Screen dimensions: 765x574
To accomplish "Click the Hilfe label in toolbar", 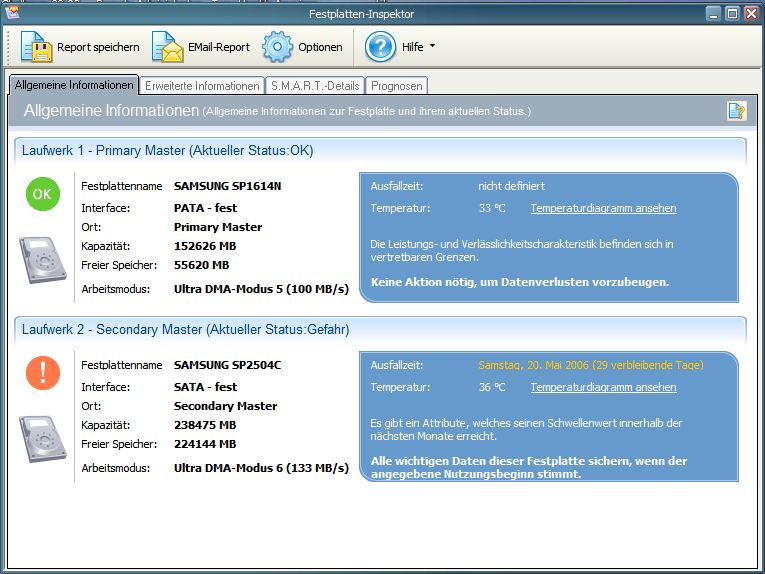I will pyautogui.click(x=412, y=47).
